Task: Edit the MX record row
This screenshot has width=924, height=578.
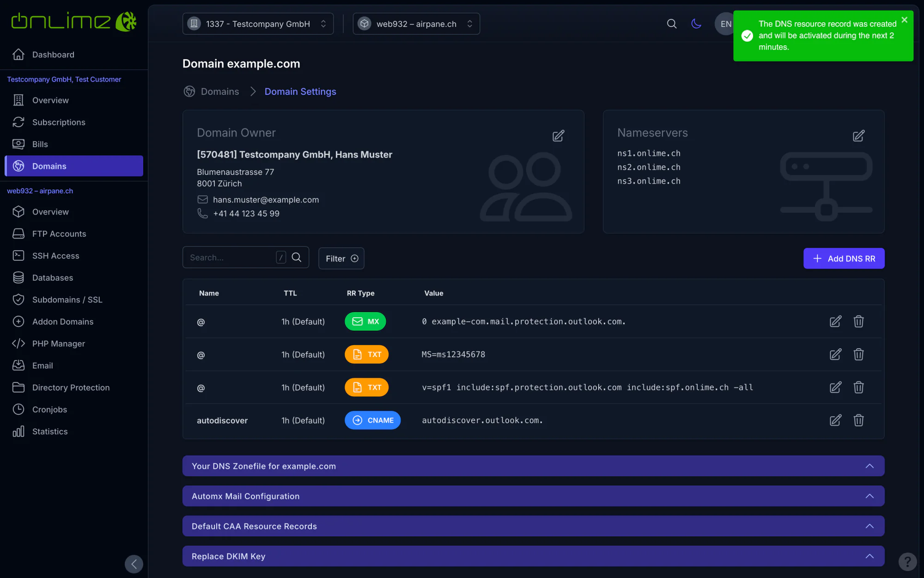Action: pyautogui.click(x=835, y=322)
